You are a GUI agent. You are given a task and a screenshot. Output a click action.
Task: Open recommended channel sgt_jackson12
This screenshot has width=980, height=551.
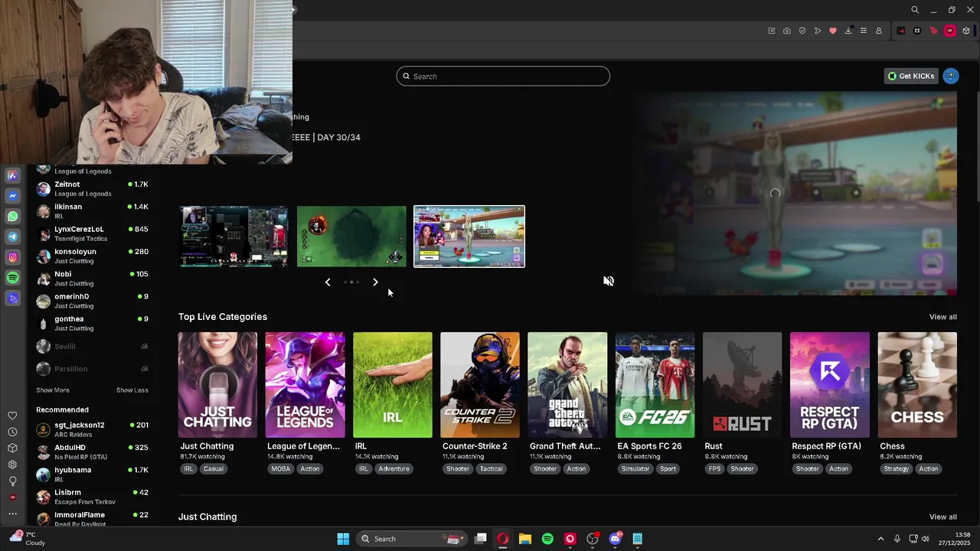[92, 429]
